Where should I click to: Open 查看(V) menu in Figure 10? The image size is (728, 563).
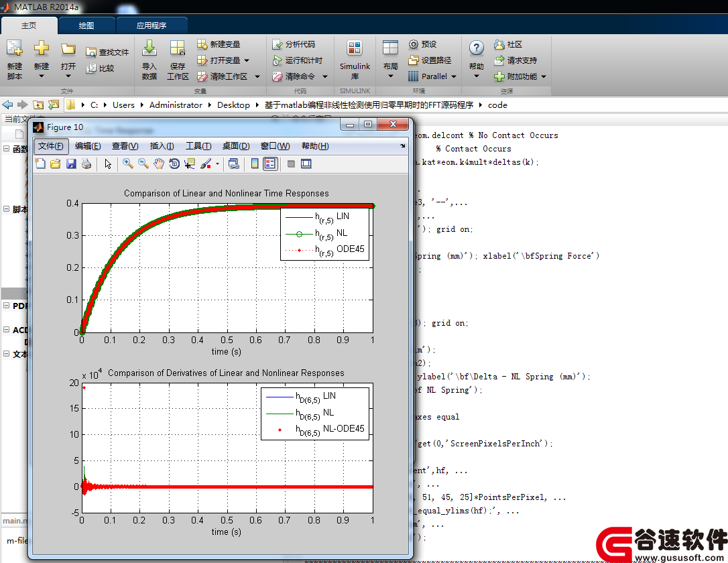125,146
